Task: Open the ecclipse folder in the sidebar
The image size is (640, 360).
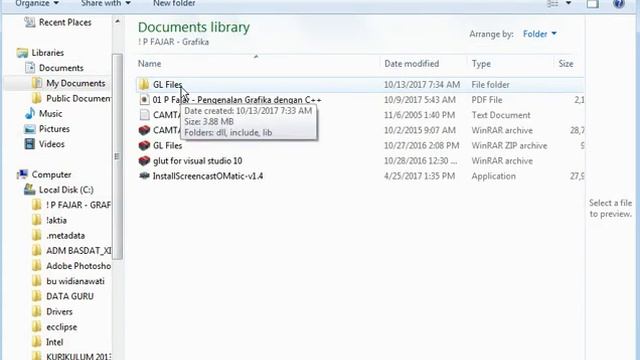Action: pos(62,327)
